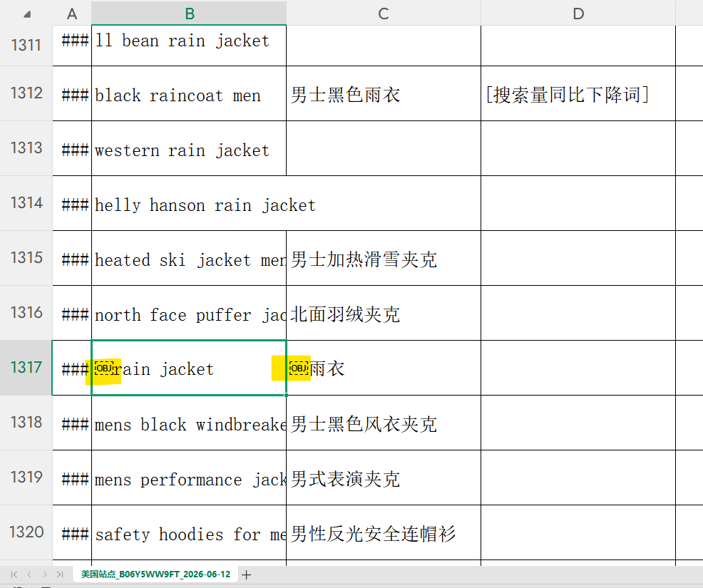This screenshot has width=703, height=588.
Task: Click cell '男性反光安全连帽衫'
Action: tap(384, 532)
